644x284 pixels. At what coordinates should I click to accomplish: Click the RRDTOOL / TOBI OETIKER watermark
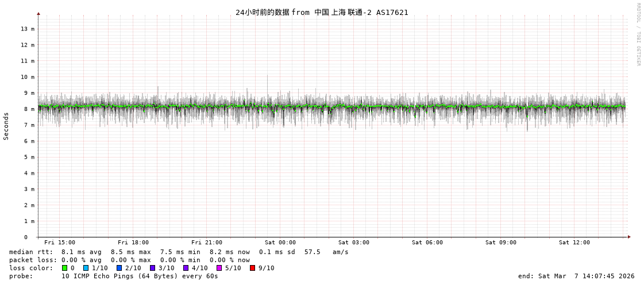[x=638, y=34]
